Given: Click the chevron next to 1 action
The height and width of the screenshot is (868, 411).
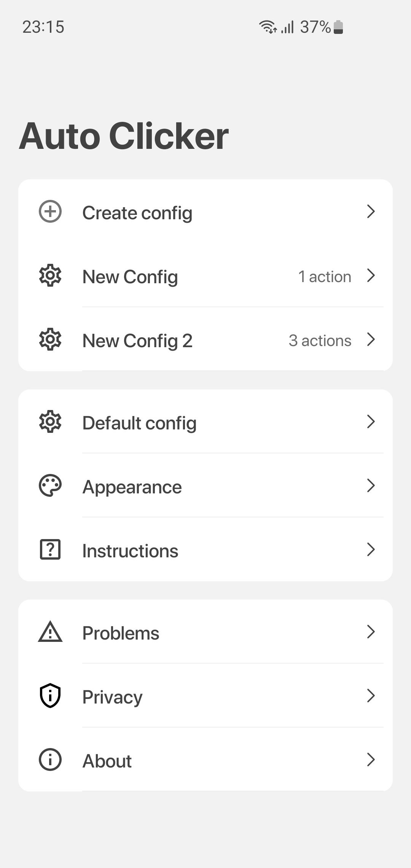Looking at the screenshot, I should click(371, 275).
